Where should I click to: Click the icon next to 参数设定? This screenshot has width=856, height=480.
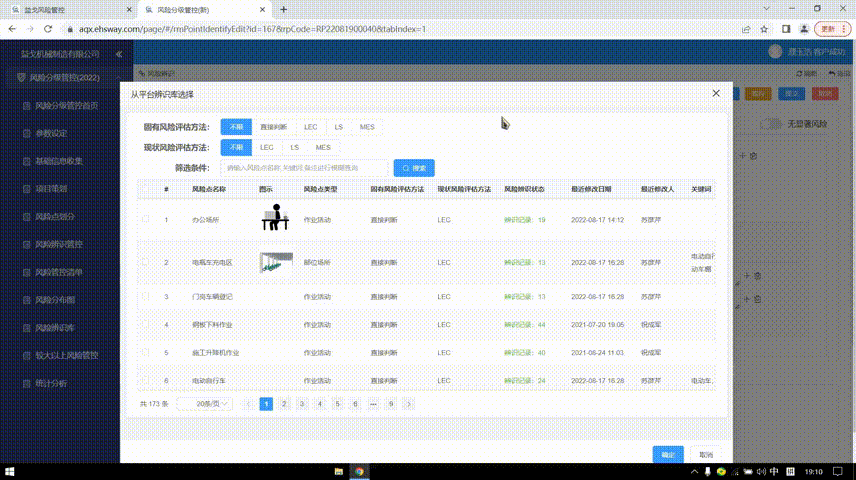click(27, 133)
